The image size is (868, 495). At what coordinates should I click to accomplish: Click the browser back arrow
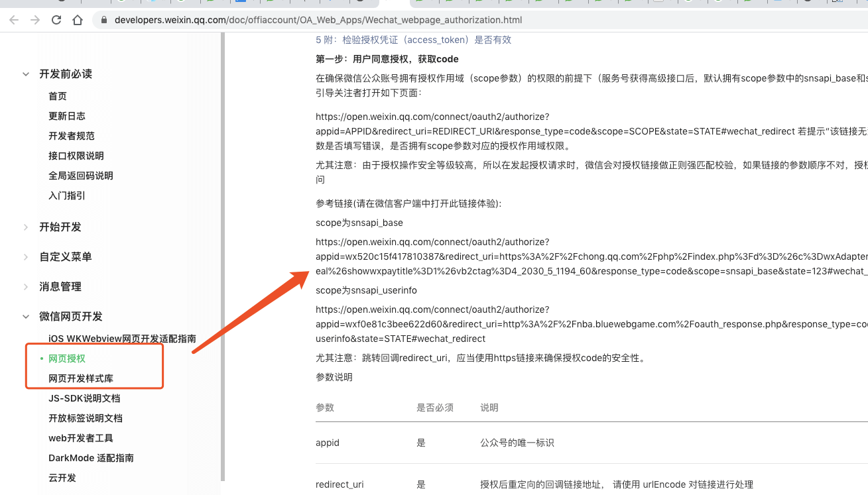(x=15, y=20)
